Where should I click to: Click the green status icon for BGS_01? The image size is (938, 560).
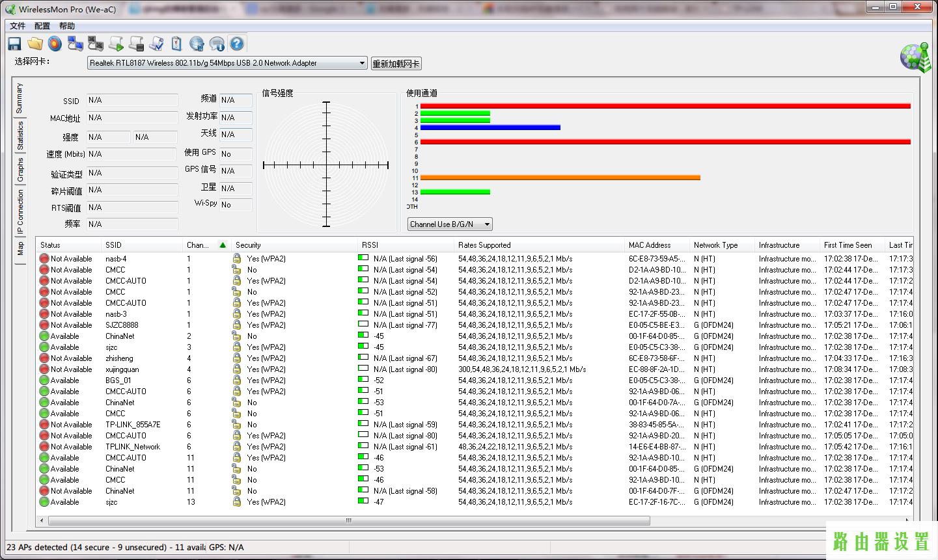(x=44, y=380)
